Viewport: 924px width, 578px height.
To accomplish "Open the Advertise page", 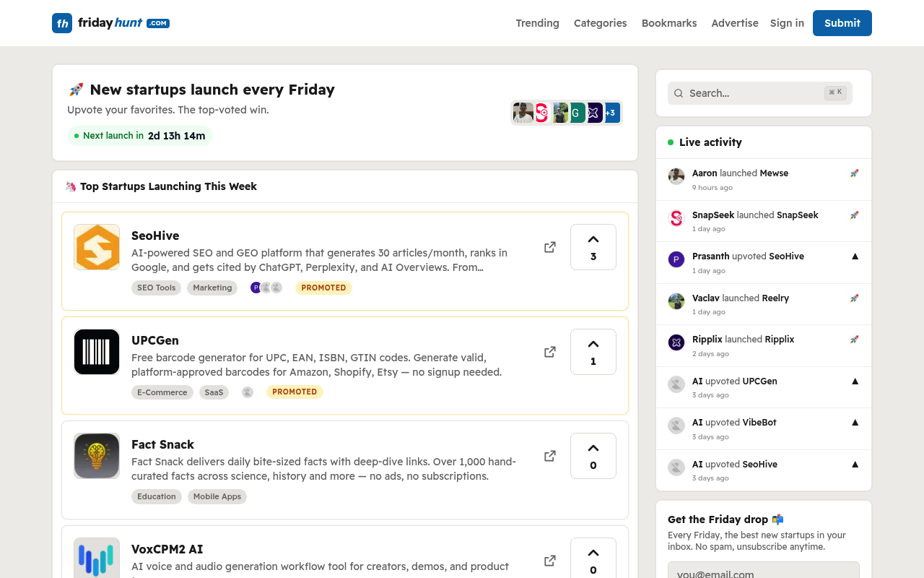I will pos(735,23).
